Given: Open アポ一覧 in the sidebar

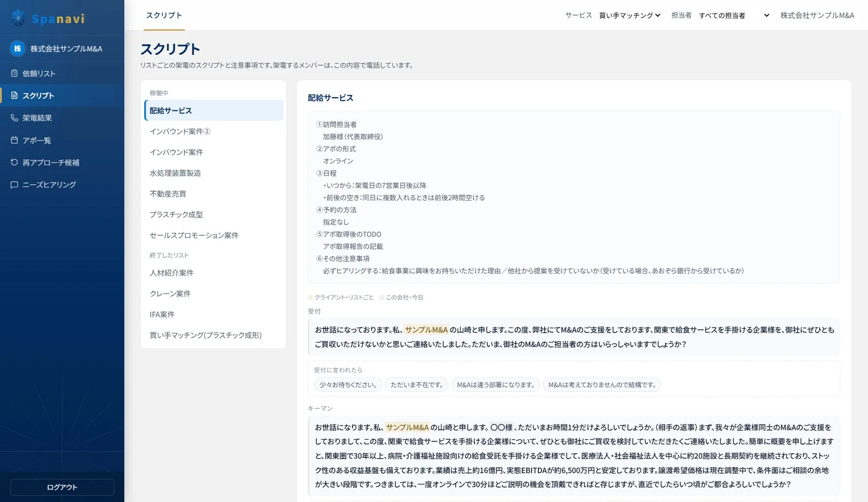Looking at the screenshot, I should click(62, 140).
